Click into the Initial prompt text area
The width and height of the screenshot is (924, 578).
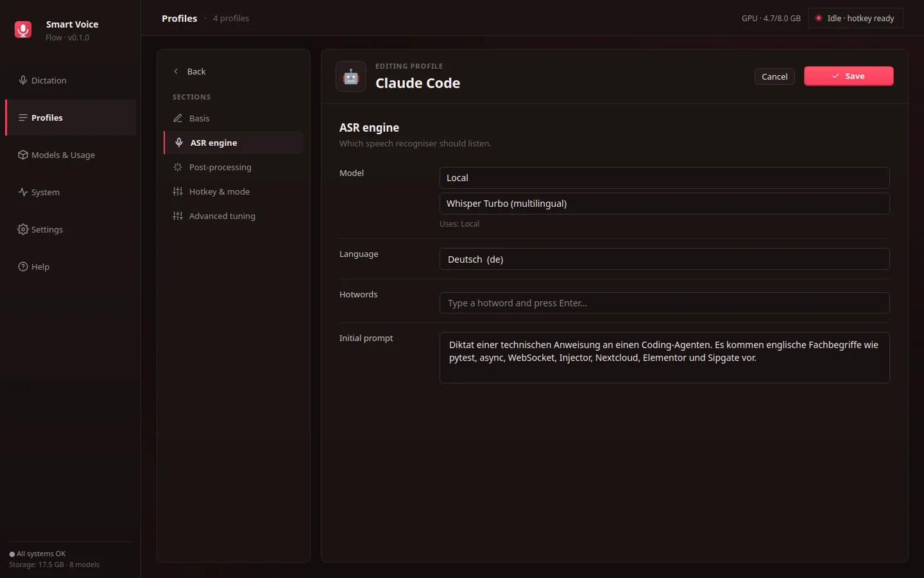click(664, 358)
